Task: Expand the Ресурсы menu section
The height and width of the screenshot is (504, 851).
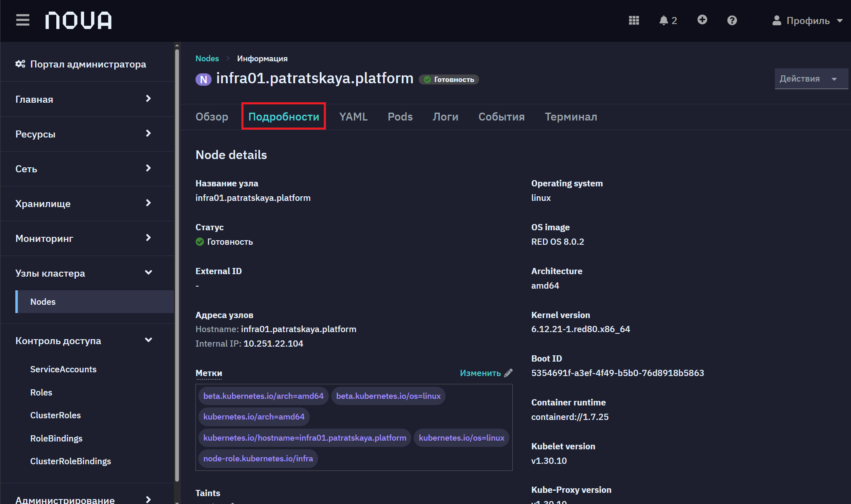Action: (87, 134)
